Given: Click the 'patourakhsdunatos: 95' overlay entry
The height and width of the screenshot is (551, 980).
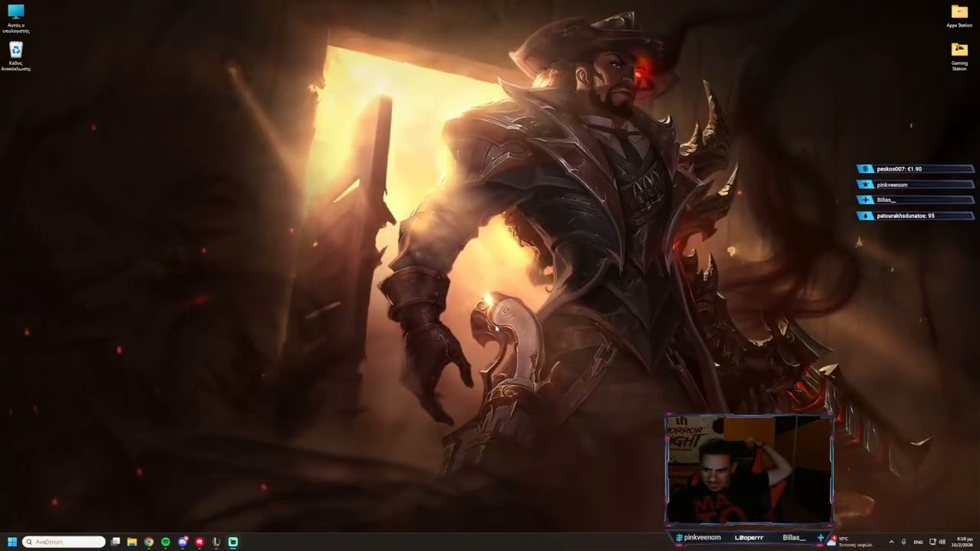Looking at the screenshot, I should pos(915,216).
